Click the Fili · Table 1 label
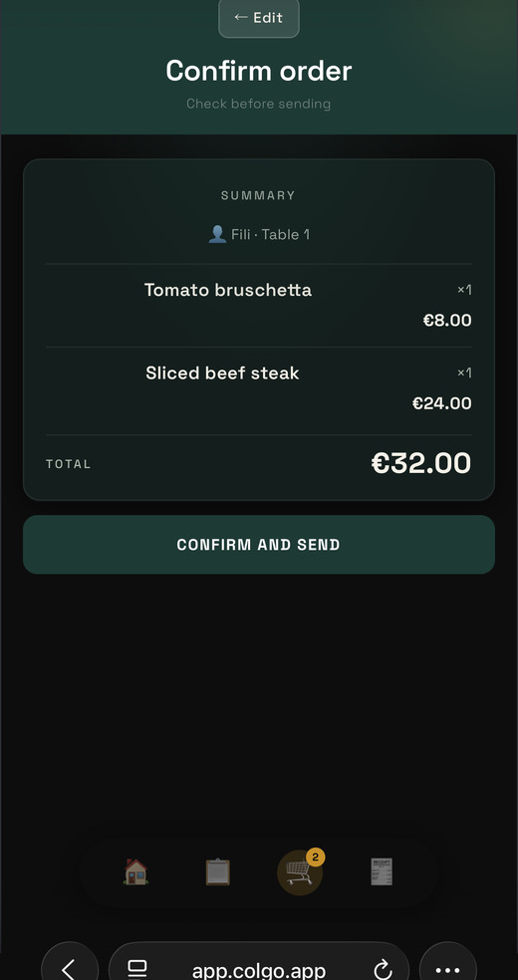The image size is (518, 980). click(271, 234)
